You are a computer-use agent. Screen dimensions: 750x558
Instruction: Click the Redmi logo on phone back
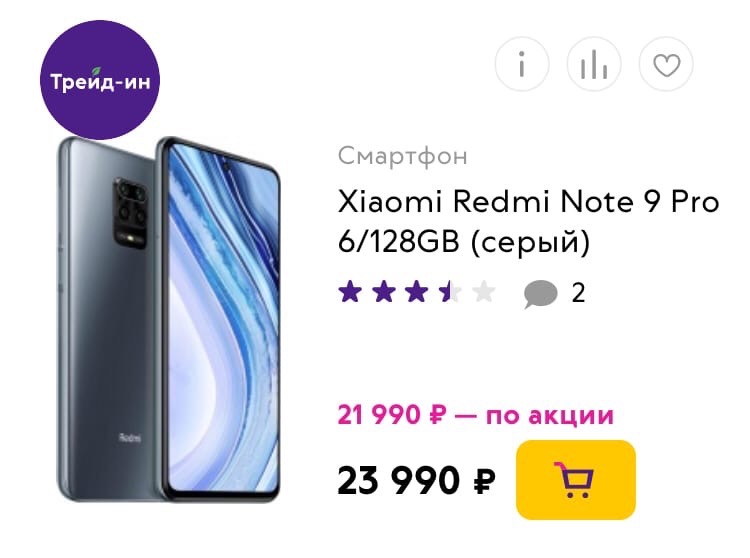(x=130, y=437)
